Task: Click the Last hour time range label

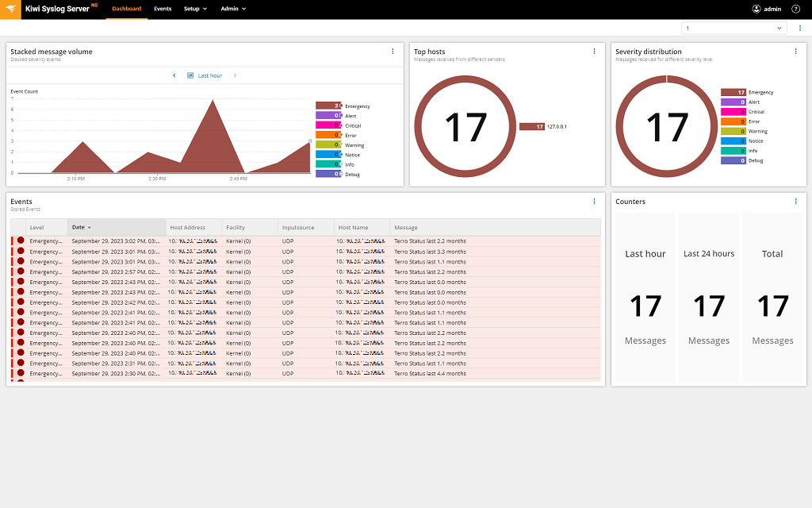Action: [209, 75]
